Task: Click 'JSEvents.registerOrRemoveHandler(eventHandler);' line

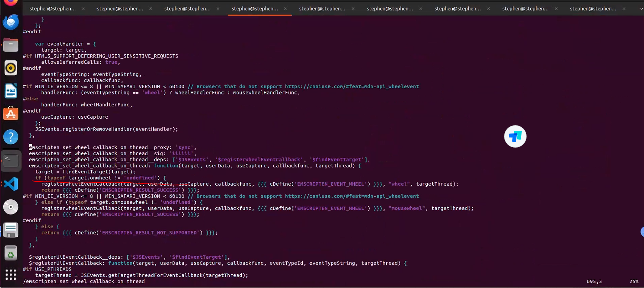Action: (107, 129)
